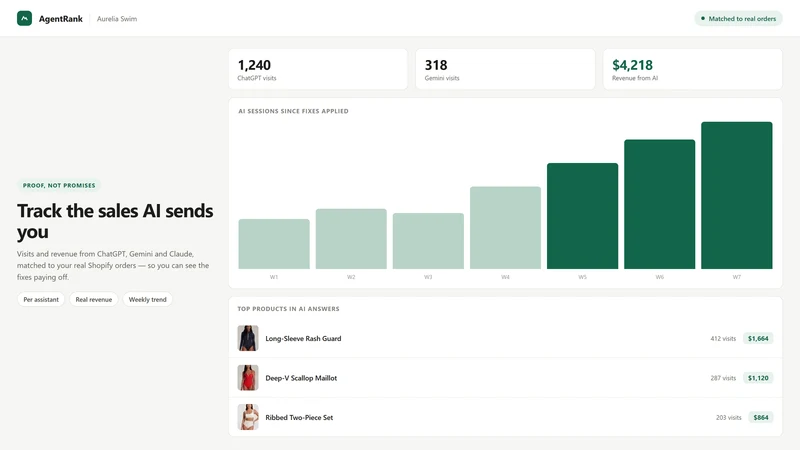
Task: Click the AI Sessions Since Fixes Applied heading
Action: pos(293,111)
